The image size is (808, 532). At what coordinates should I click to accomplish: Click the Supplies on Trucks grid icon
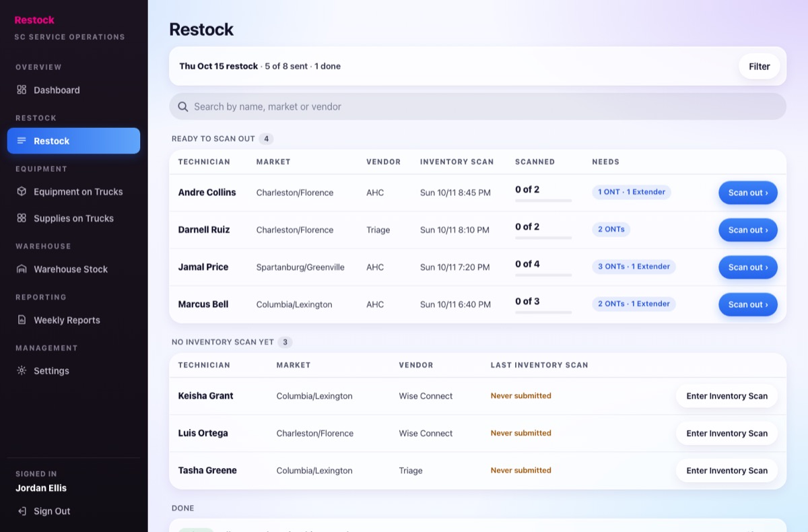(x=22, y=218)
